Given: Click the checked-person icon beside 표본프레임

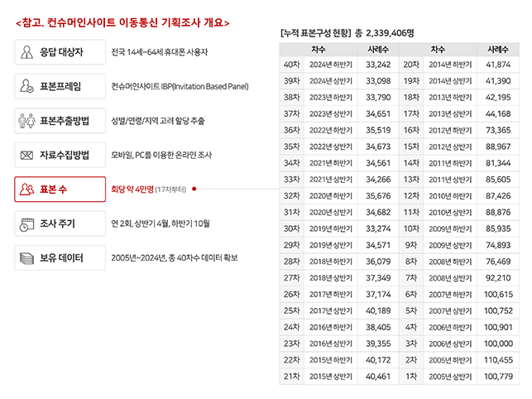Looking at the screenshot, I should (x=26, y=86).
